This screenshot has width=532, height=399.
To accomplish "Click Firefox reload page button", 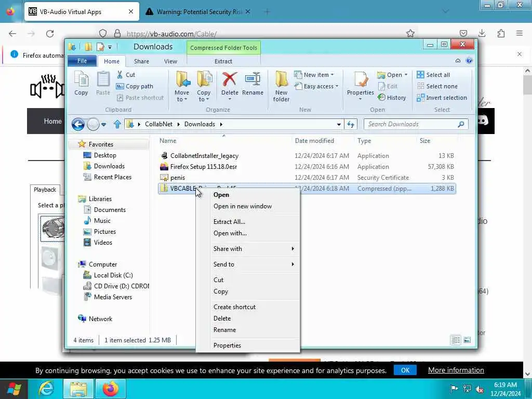I will click(50, 34).
